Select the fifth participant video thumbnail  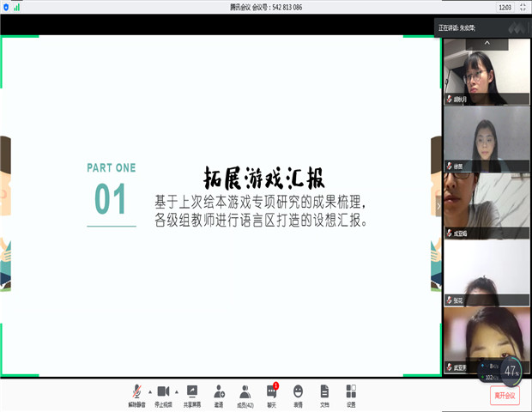point(487,341)
